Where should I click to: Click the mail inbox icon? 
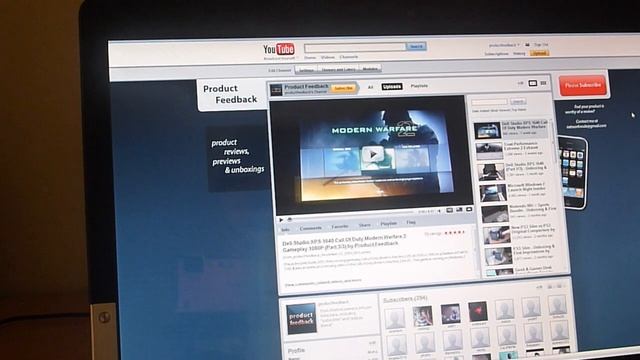[x=527, y=44]
